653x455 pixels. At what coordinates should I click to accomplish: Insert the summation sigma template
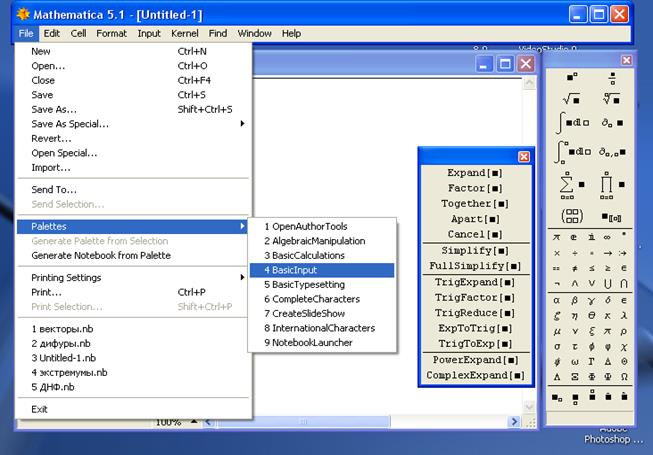571,185
